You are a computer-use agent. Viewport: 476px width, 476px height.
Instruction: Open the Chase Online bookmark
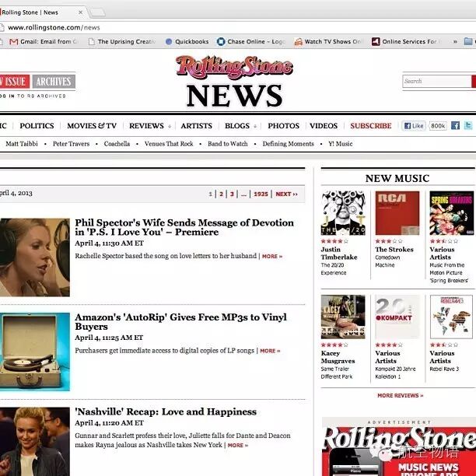[251, 41]
